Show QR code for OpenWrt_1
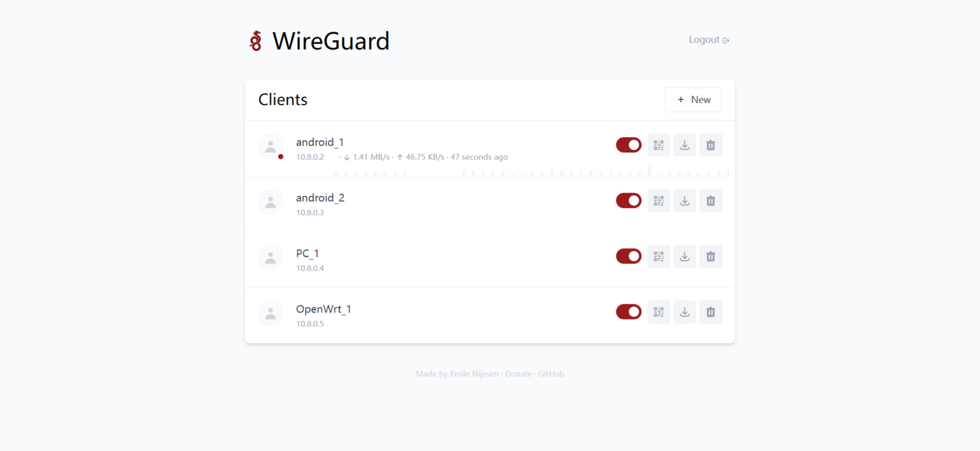980x451 pixels. 658,312
